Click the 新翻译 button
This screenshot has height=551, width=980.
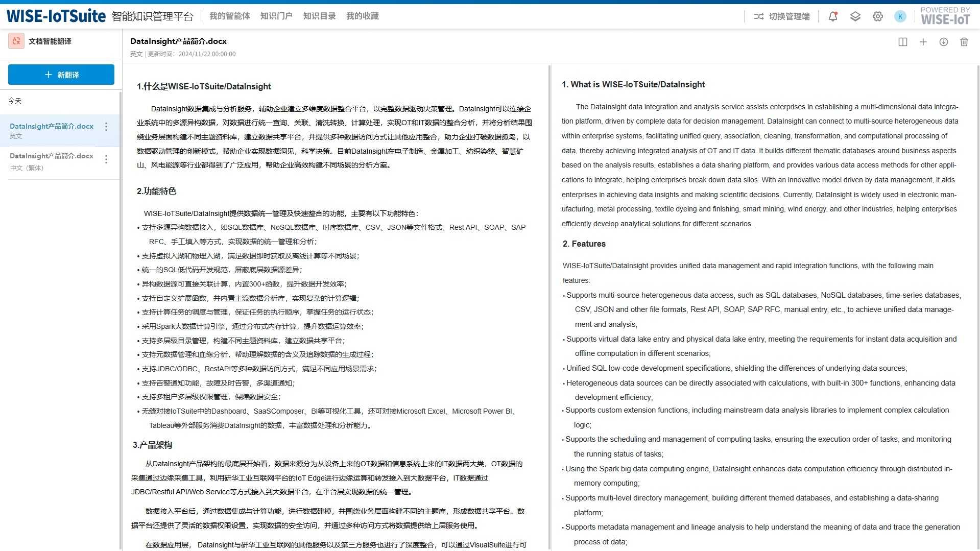(x=61, y=75)
